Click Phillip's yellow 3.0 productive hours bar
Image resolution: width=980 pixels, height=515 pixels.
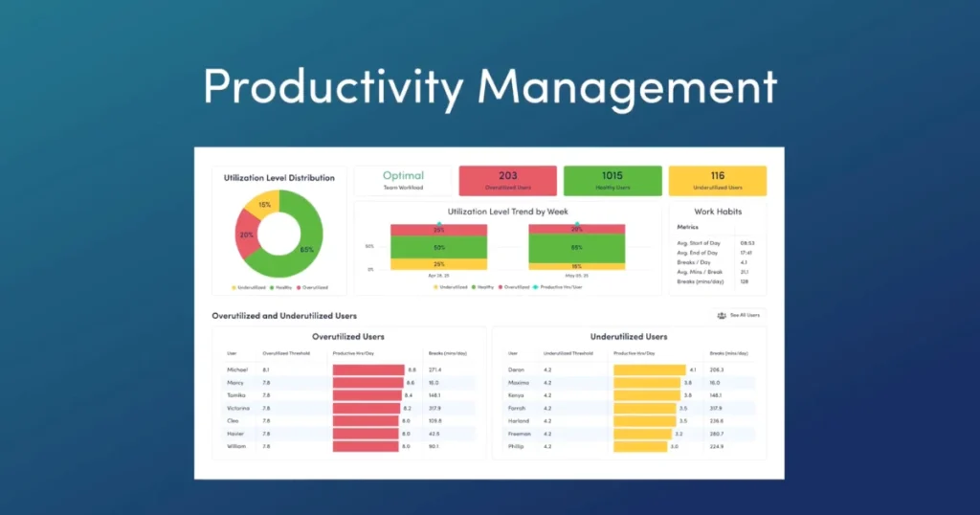coord(640,447)
